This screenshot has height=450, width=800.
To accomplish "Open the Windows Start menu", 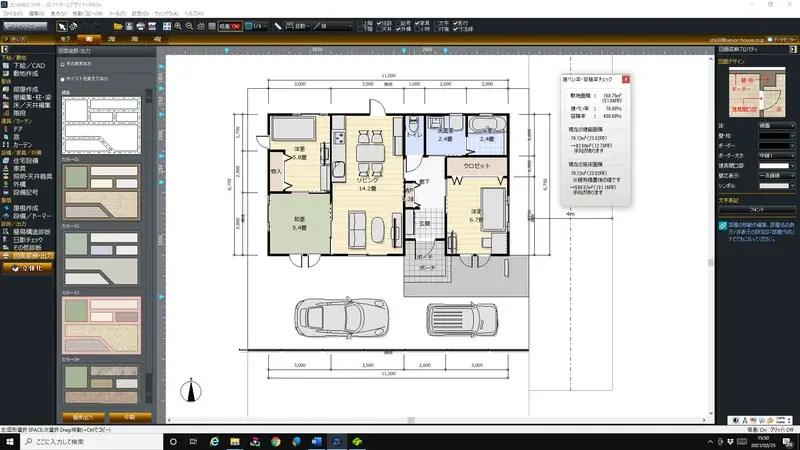I will pos(10,442).
